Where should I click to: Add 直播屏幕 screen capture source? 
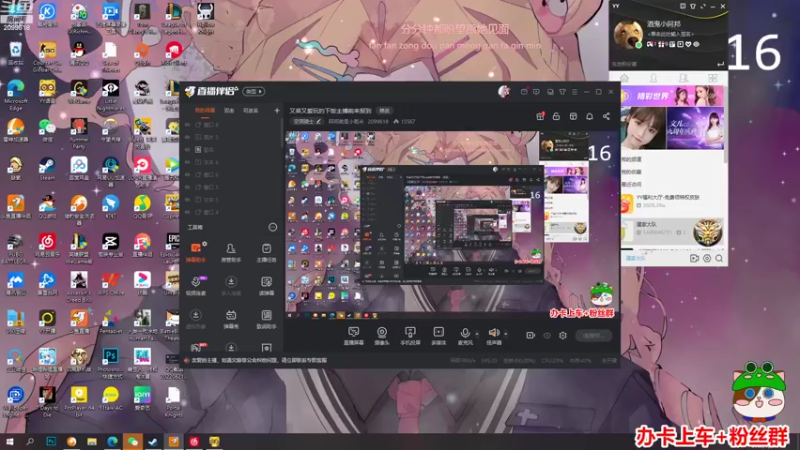pos(354,336)
